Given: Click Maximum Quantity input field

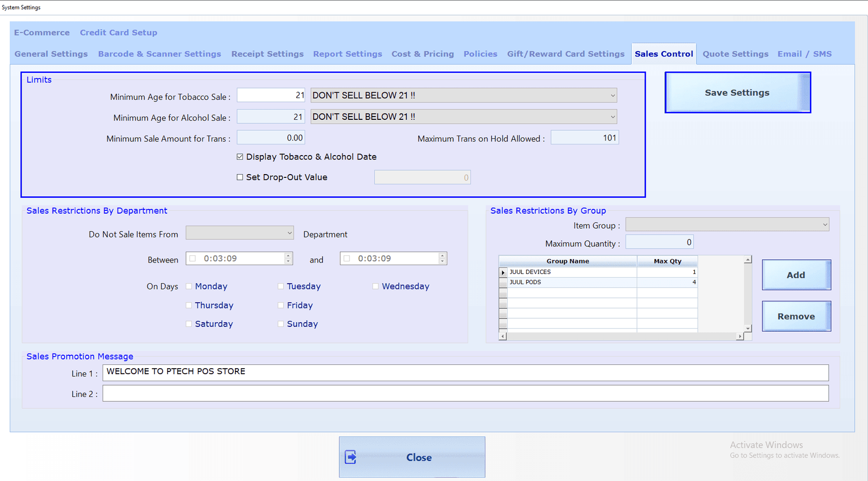Looking at the screenshot, I should 660,242.
